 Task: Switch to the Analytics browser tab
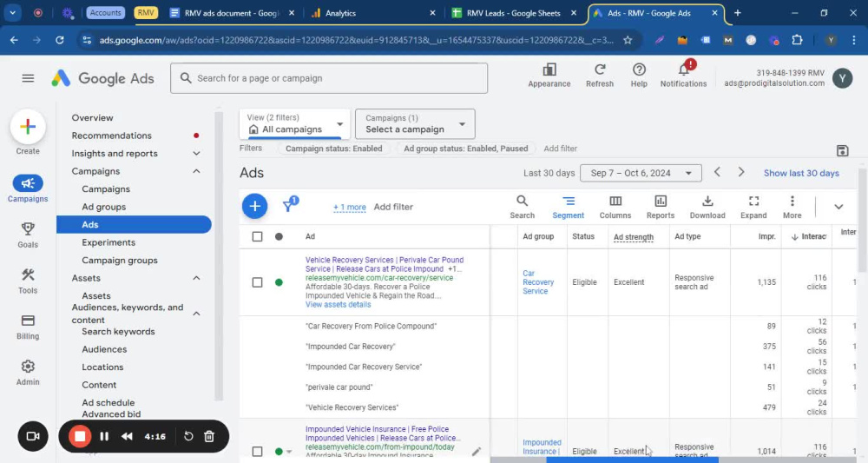tap(373, 13)
